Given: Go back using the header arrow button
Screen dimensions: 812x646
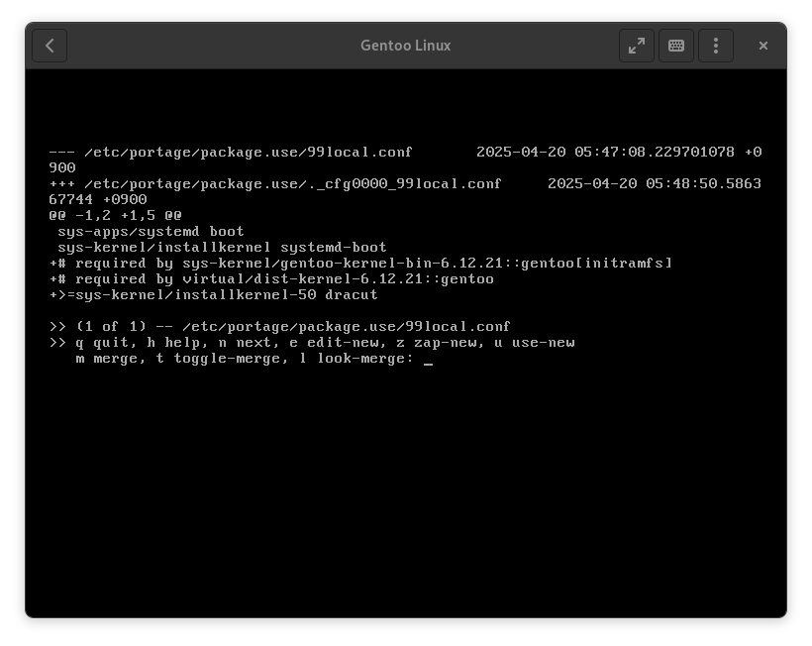Looking at the screenshot, I should coord(50,46).
